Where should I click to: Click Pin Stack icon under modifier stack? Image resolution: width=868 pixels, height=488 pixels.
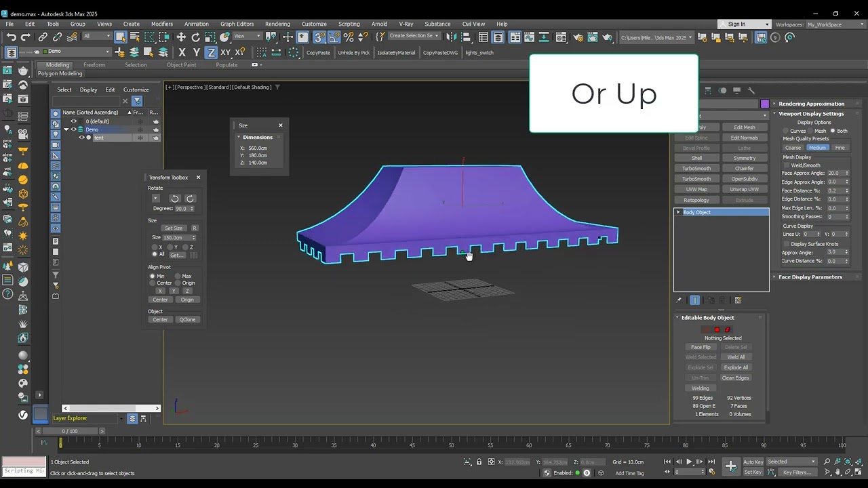[679, 300]
